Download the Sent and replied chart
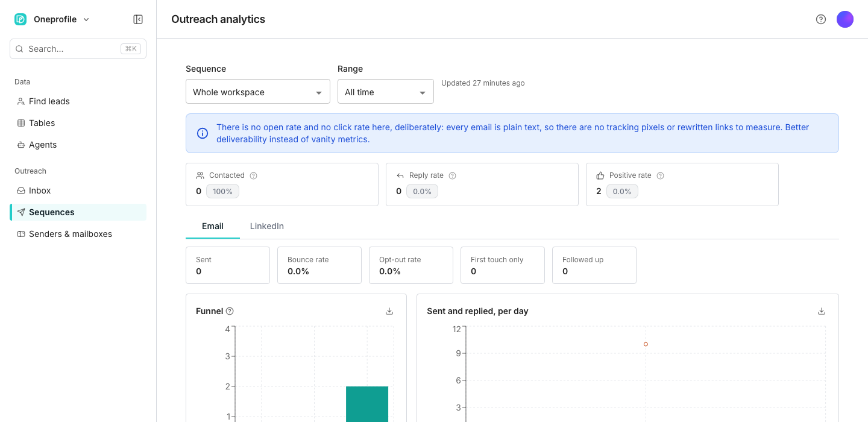868x422 pixels. pos(822,311)
